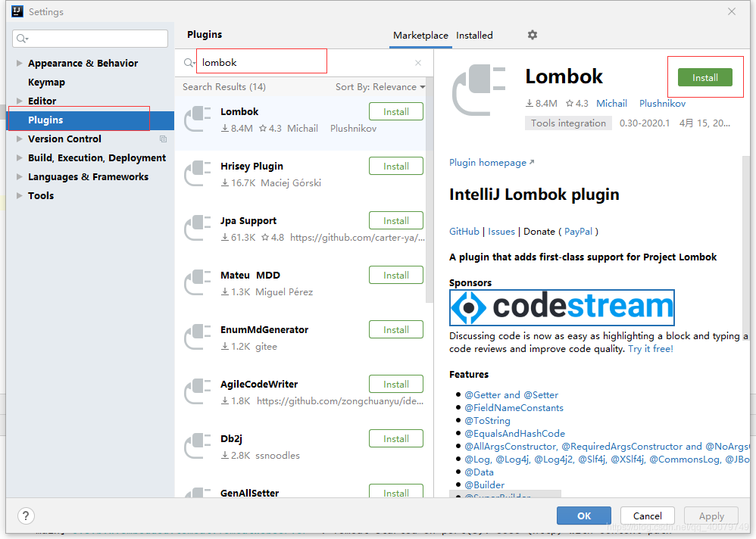Switch to the Marketplace tab
This screenshot has width=756, height=539.
420,35
